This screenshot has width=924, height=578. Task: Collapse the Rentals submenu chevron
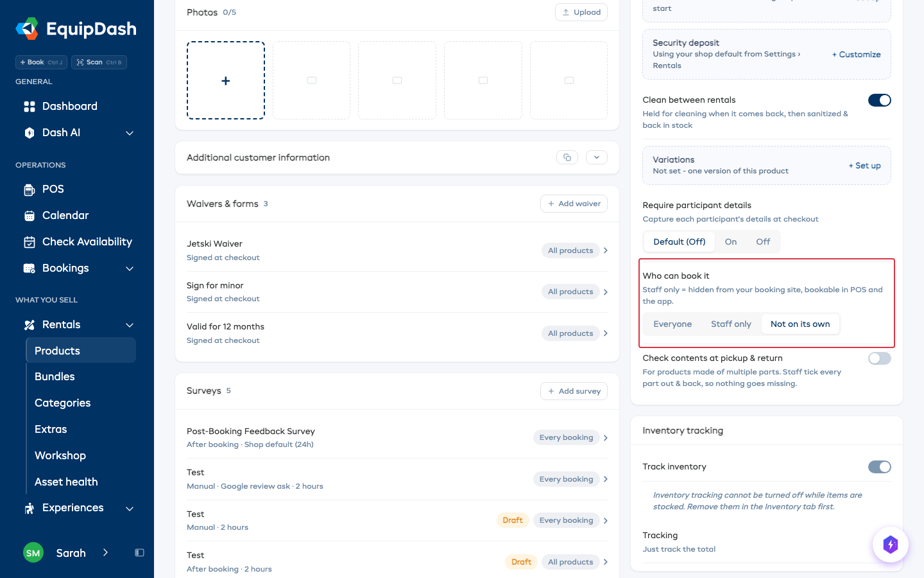130,325
